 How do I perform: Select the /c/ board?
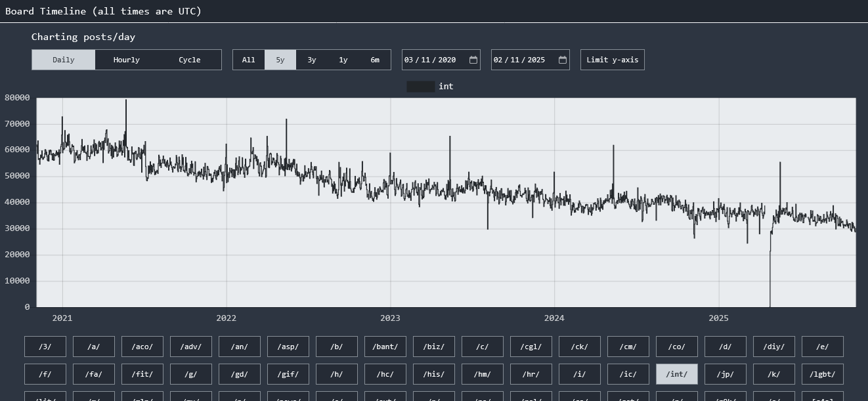[483, 347]
